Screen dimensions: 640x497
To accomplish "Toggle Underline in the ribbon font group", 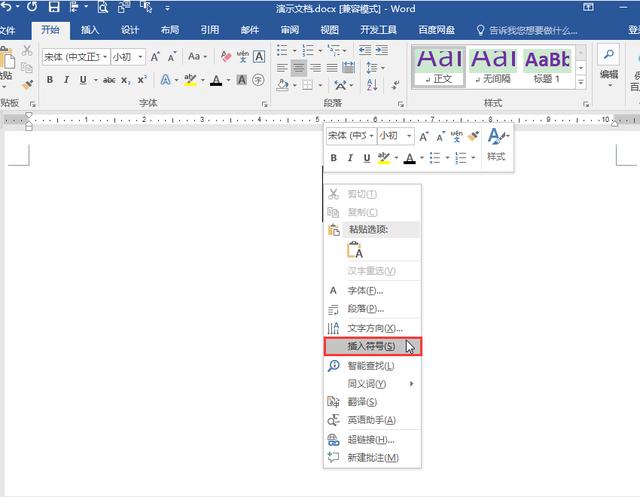I will [x=81, y=80].
